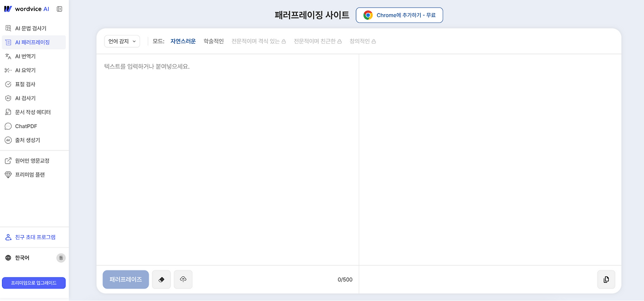Image resolution: width=644 pixels, height=301 pixels.
Task: Select the 자연스러운 mode
Action: 183,41
